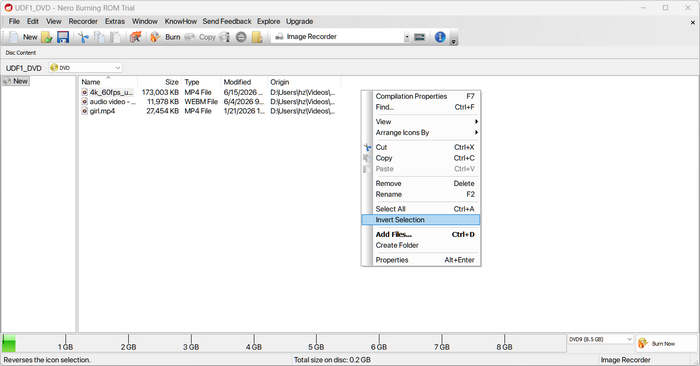The height and width of the screenshot is (366, 700).
Task: Save the compilation with the floppy icon
Action: pos(63,37)
